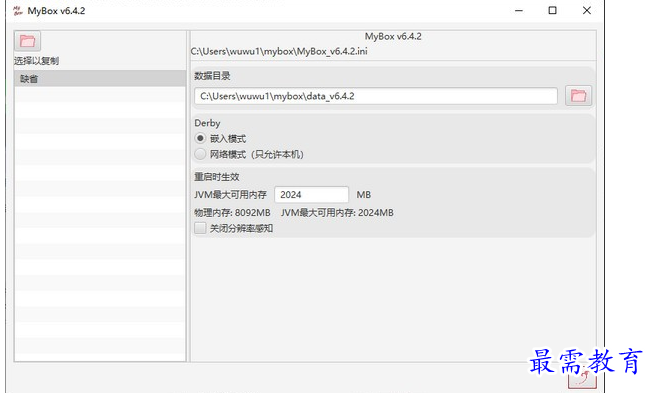Click 物理内存: 8092MB text
The height and width of the screenshot is (393, 651).
coord(232,213)
